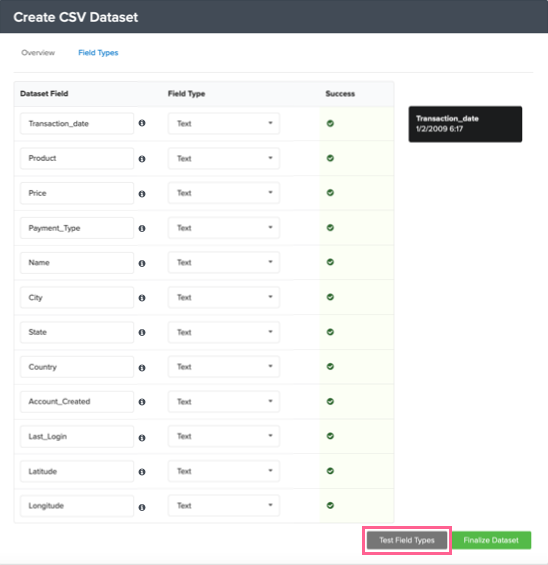The height and width of the screenshot is (565, 548).
Task: Click the Finalize Dataset button
Action: point(491,540)
